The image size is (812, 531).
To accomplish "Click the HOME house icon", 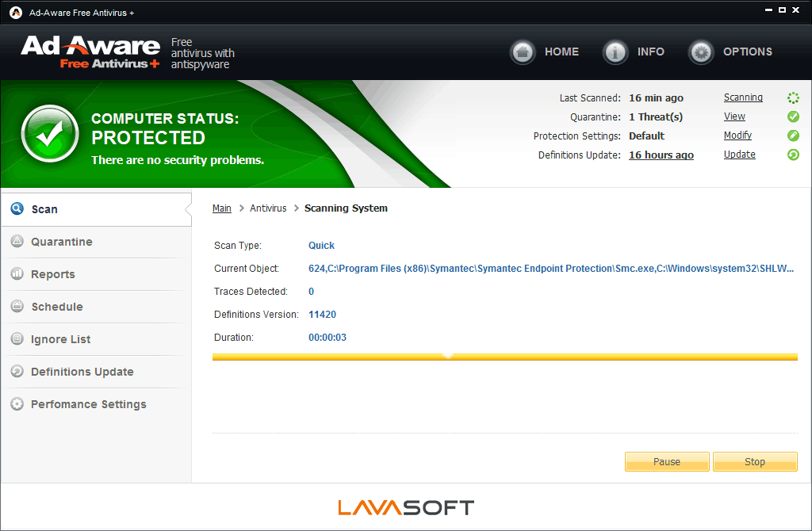I will (x=523, y=52).
